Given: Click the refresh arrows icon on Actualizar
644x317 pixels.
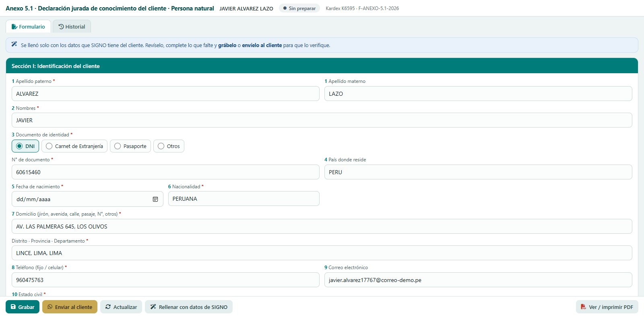Looking at the screenshot, I should [108, 307].
